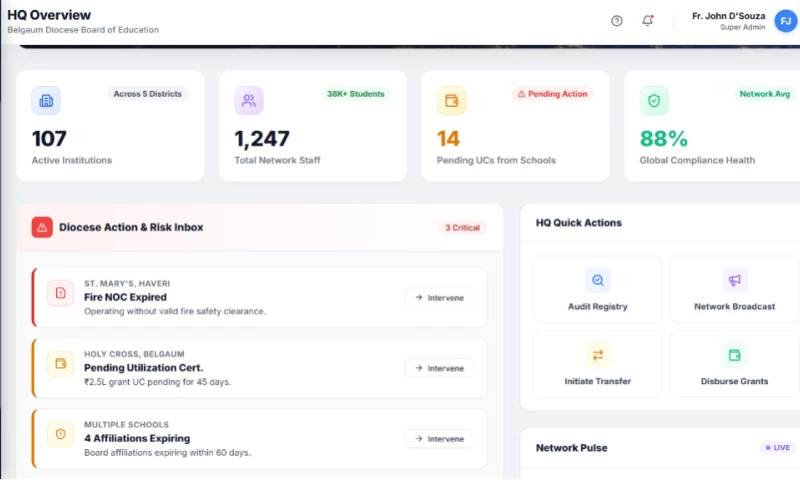
Task: Click the Global Compliance Health caption
Action: [697, 160]
